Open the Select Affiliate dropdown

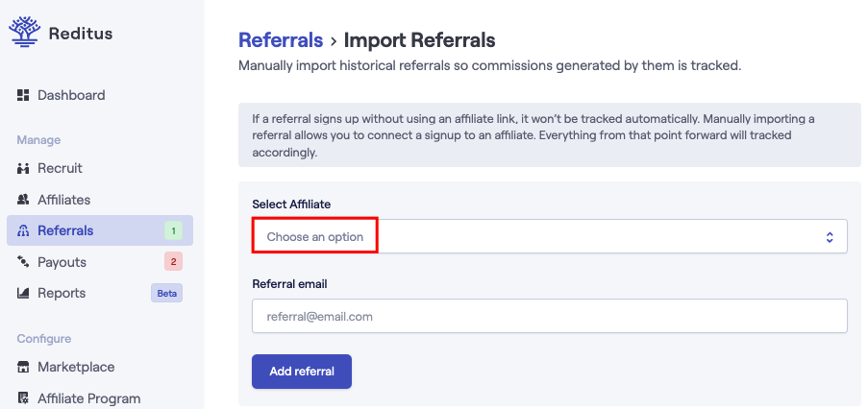tap(549, 236)
